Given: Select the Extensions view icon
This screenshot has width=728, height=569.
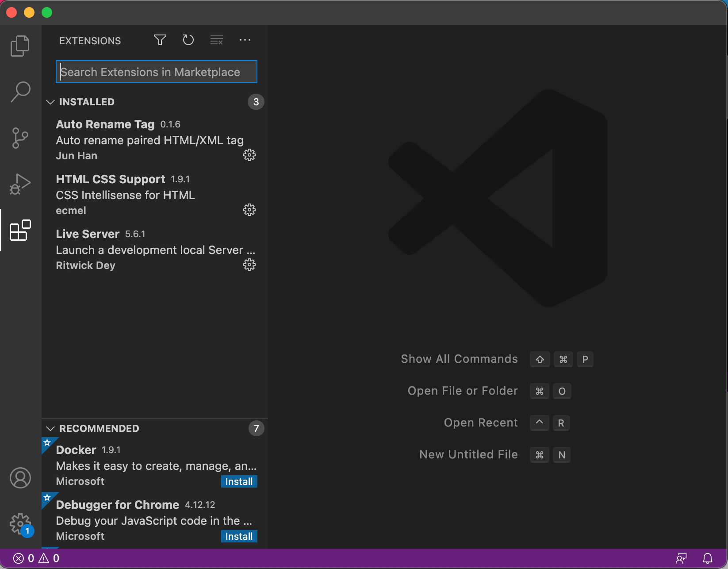Looking at the screenshot, I should [20, 230].
